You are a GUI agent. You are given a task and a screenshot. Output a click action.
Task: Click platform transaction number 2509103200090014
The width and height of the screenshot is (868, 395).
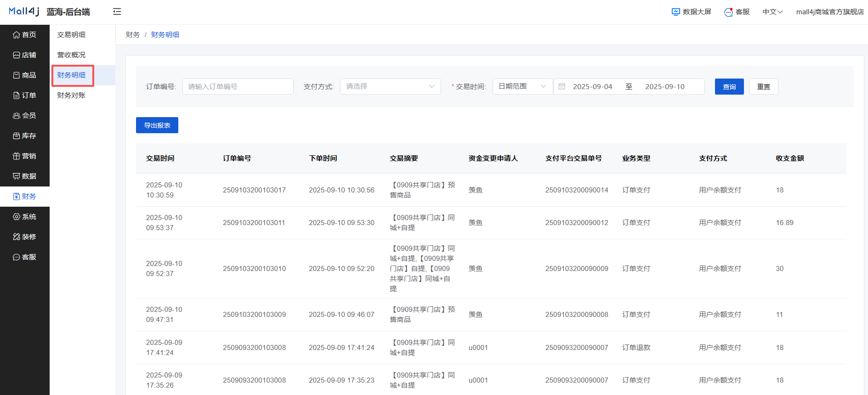pos(577,190)
